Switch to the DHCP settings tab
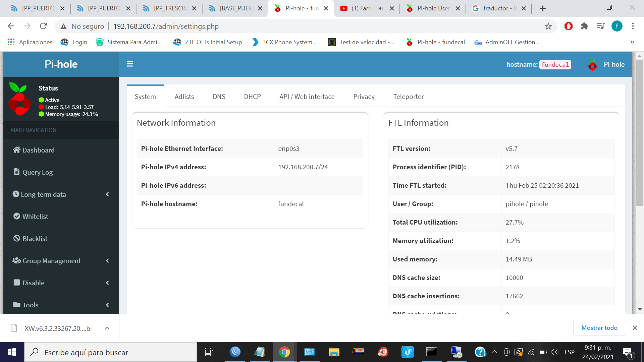The height and width of the screenshot is (362, 644). click(252, 97)
